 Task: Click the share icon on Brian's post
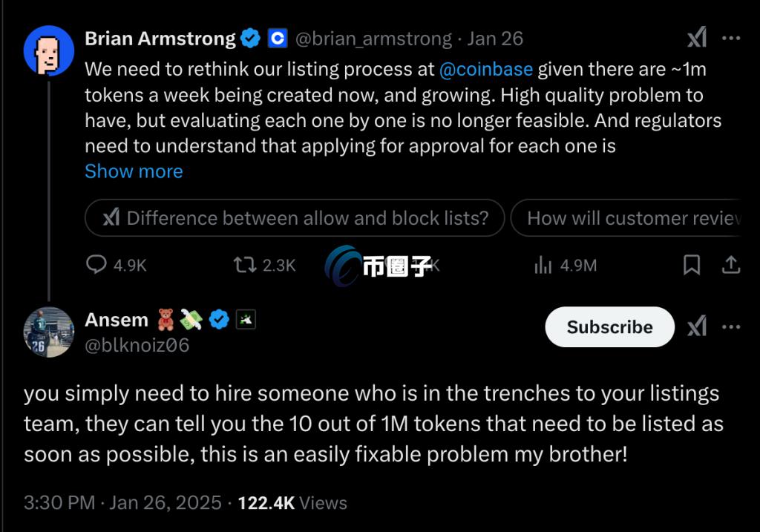[x=730, y=265]
